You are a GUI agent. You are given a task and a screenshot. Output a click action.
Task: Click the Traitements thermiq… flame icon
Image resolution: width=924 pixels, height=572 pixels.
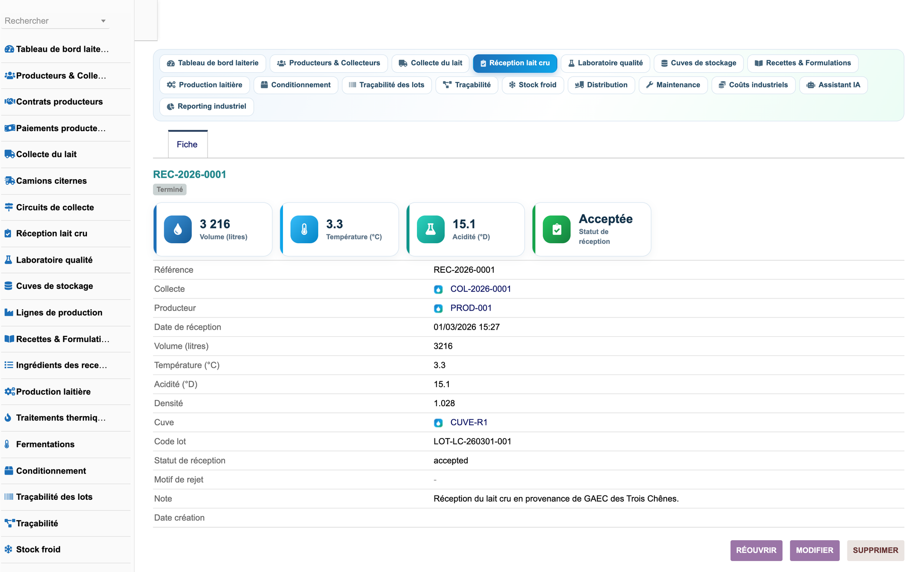pos(8,418)
